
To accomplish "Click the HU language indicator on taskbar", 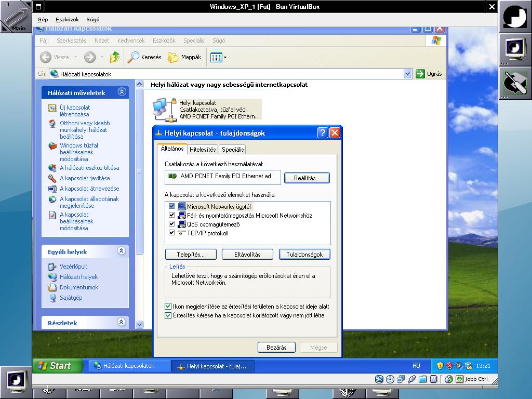I will (x=416, y=366).
